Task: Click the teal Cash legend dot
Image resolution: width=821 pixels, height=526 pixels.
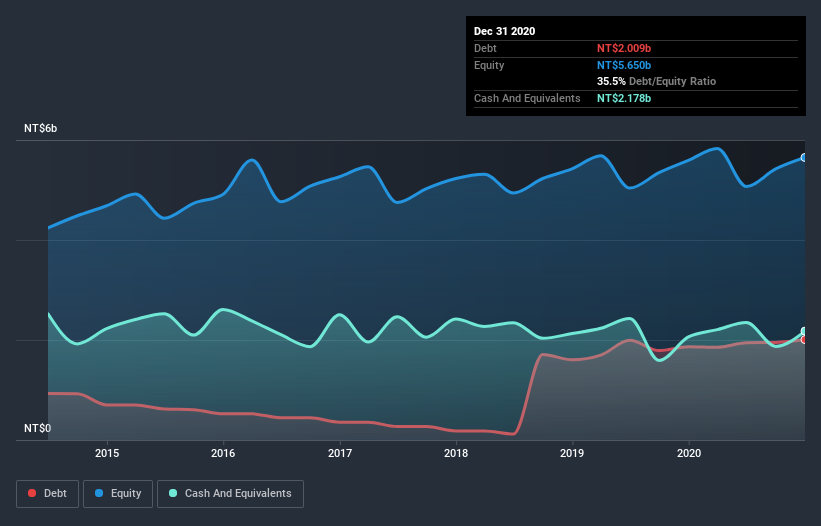Action: [173, 493]
